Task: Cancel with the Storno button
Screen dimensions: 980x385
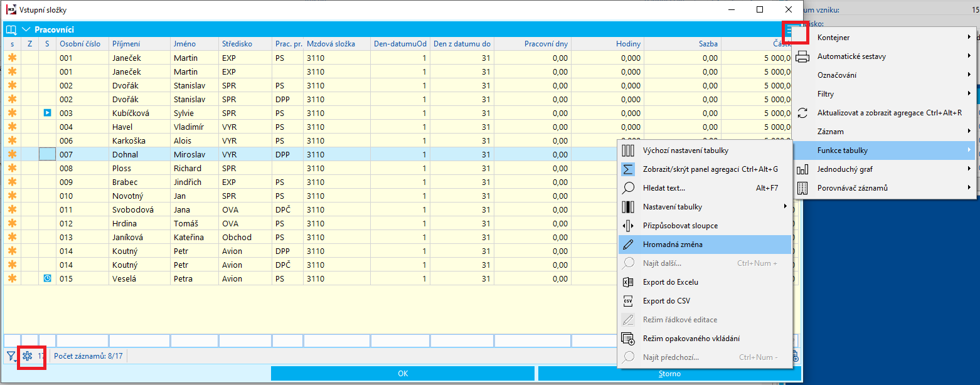Action: click(x=669, y=374)
